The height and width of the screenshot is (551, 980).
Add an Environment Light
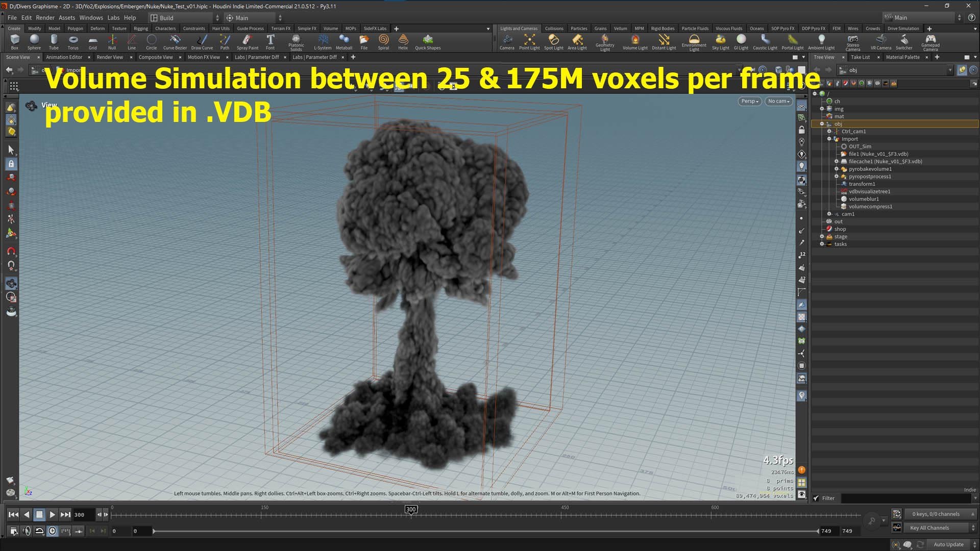tap(694, 43)
